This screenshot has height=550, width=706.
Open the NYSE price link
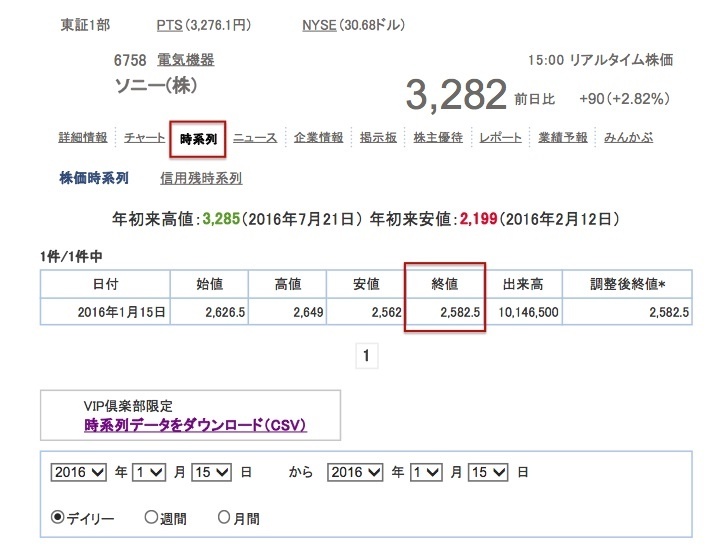319,25
